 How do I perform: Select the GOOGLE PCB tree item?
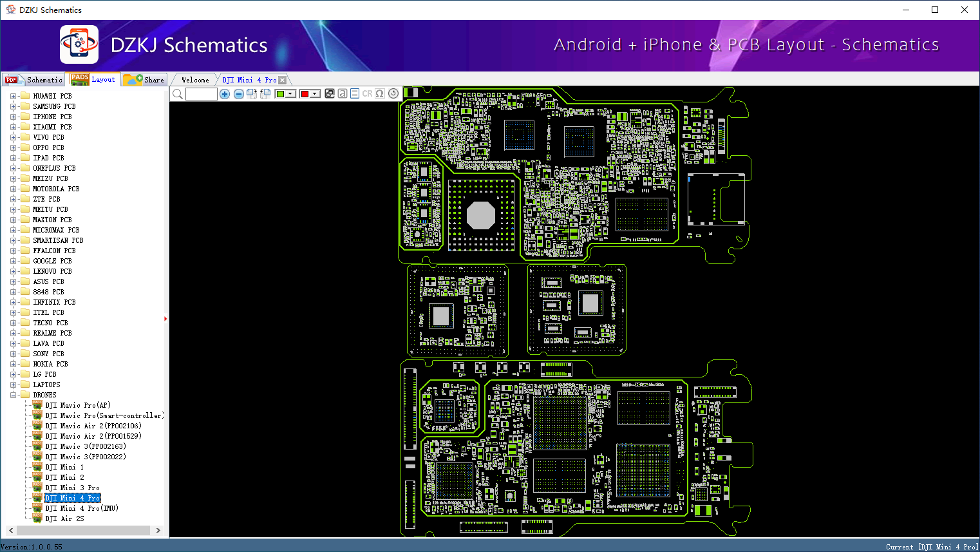[52, 261]
